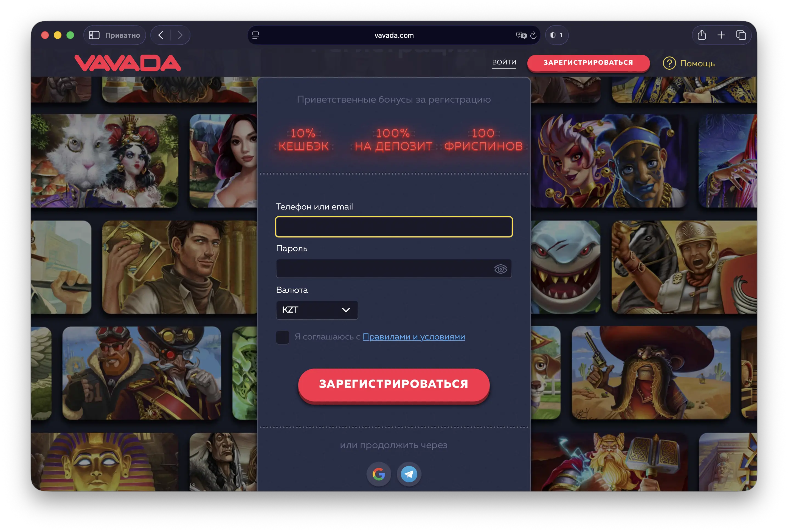
Task: Click the reload page icon
Action: [x=533, y=35]
